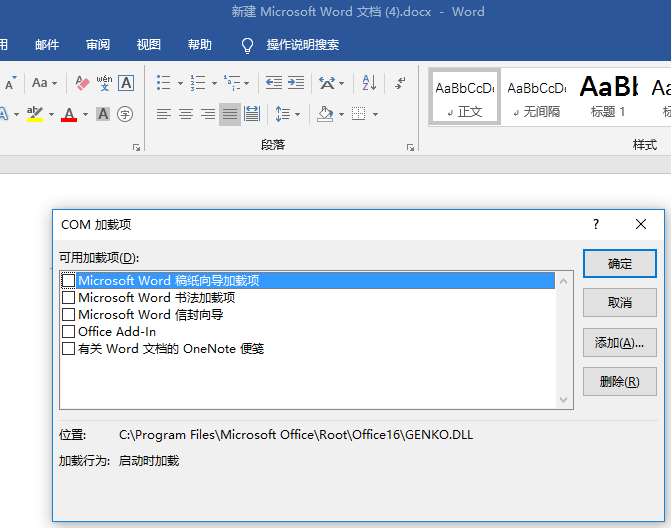
Task: Expand multilevel list dropdown
Action: [x=246, y=83]
